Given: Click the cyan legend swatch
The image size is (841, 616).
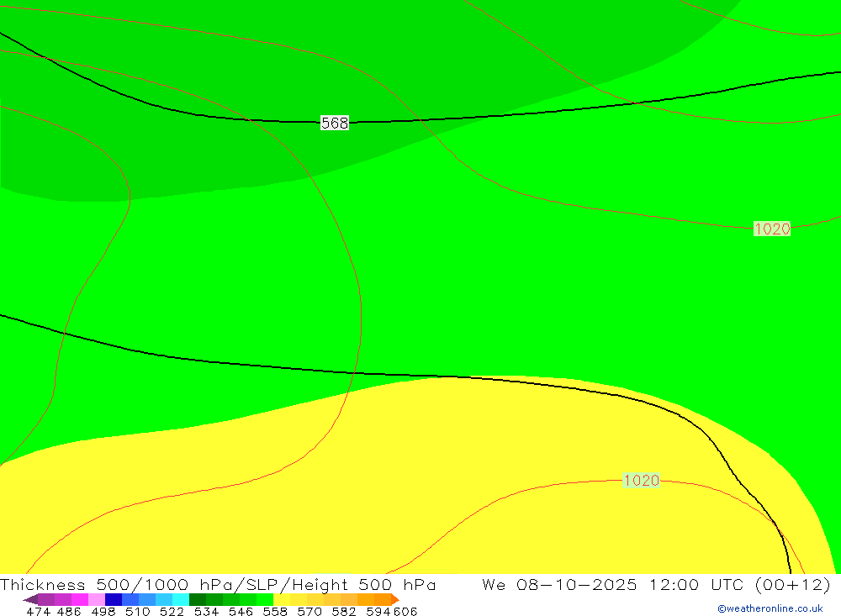Looking at the screenshot, I should [181, 599].
